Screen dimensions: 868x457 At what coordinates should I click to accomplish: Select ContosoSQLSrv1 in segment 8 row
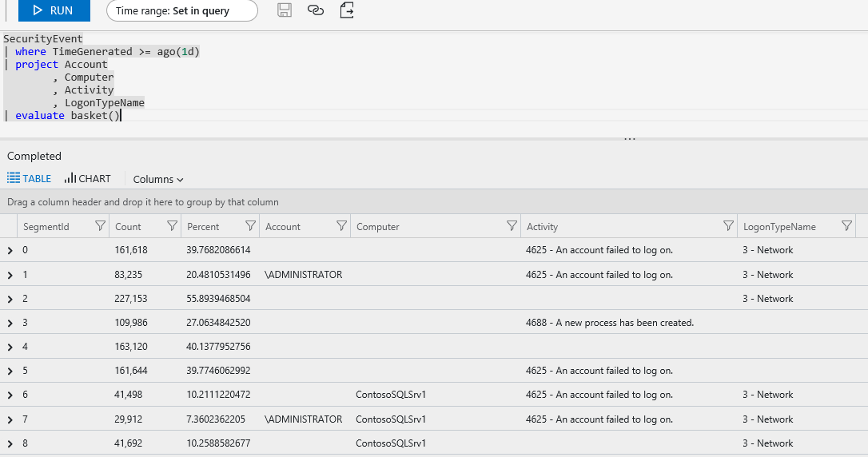coord(391,443)
